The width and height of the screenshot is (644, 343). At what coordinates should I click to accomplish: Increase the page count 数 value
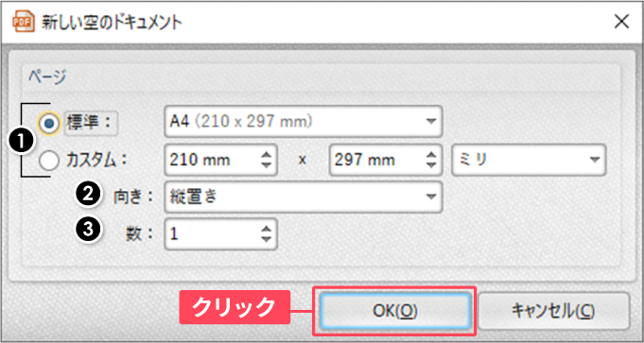[x=266, y=230]
